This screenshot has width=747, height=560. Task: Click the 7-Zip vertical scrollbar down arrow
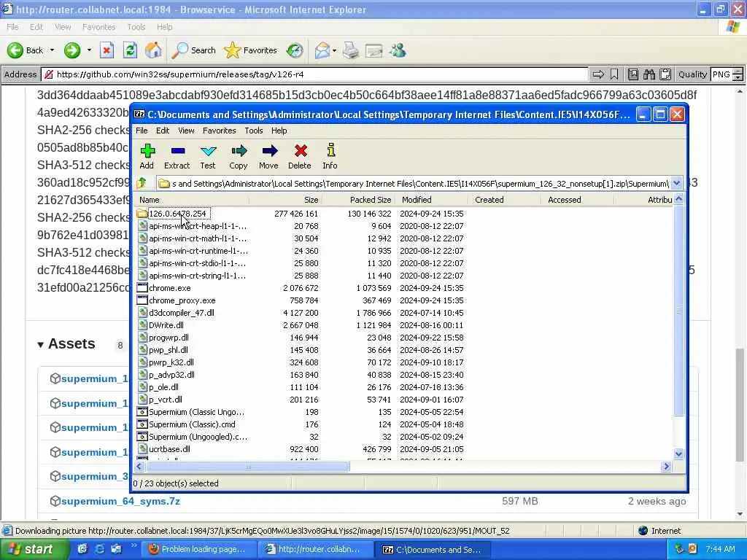tap(679, 454)
